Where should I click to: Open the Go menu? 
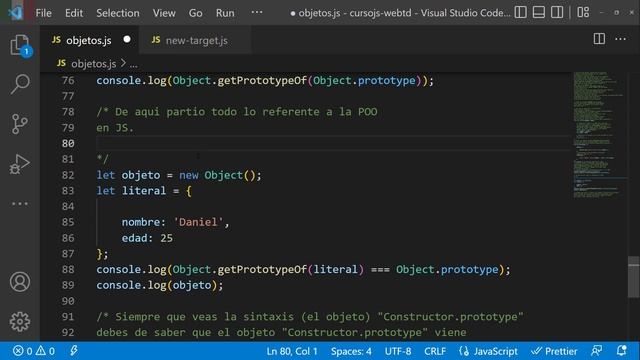click(196, 13)
